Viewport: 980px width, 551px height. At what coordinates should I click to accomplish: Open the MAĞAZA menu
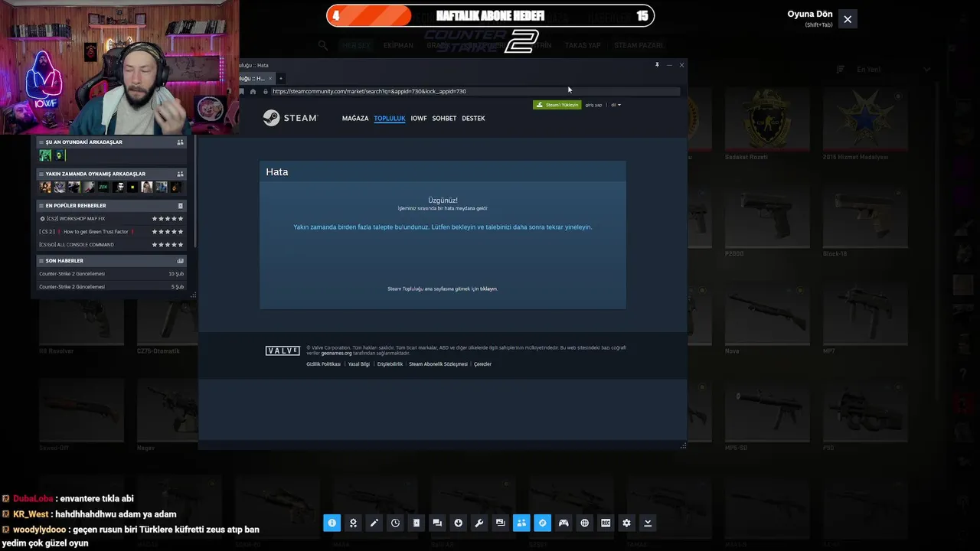click(355, 118)
